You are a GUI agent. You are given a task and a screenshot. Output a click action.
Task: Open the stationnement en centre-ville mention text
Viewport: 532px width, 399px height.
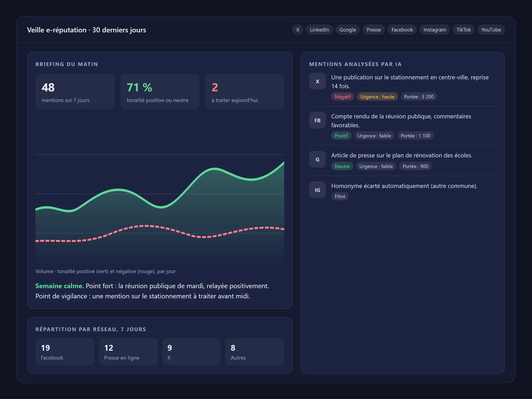click(410, 82)
